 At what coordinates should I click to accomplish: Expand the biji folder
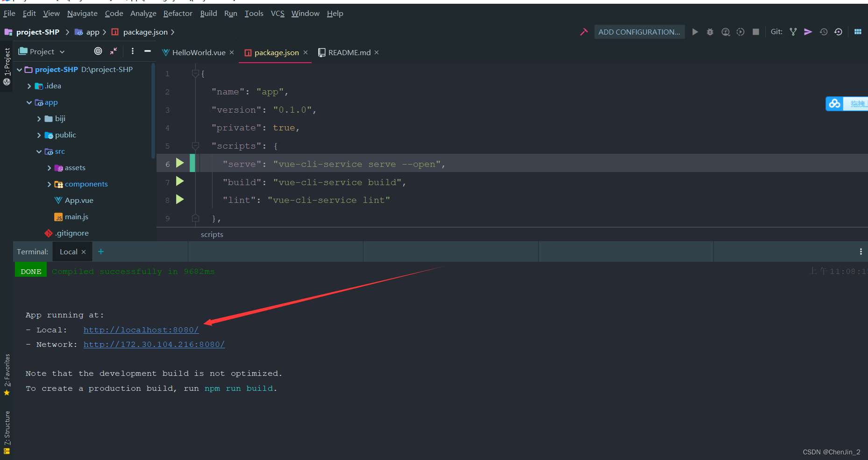click(39, 119)
